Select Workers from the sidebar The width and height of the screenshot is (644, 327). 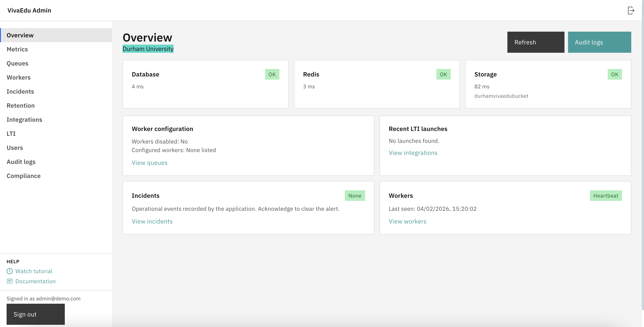coord(18,77)
